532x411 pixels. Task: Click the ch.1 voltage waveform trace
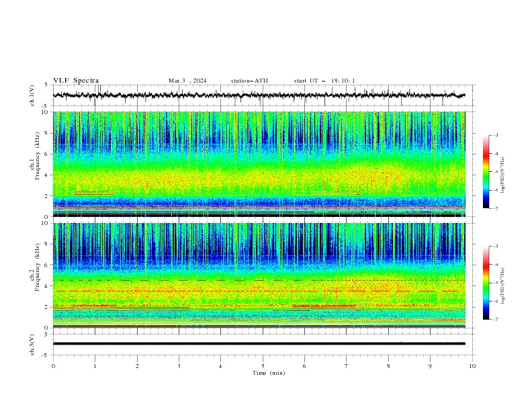click(259, 95)
